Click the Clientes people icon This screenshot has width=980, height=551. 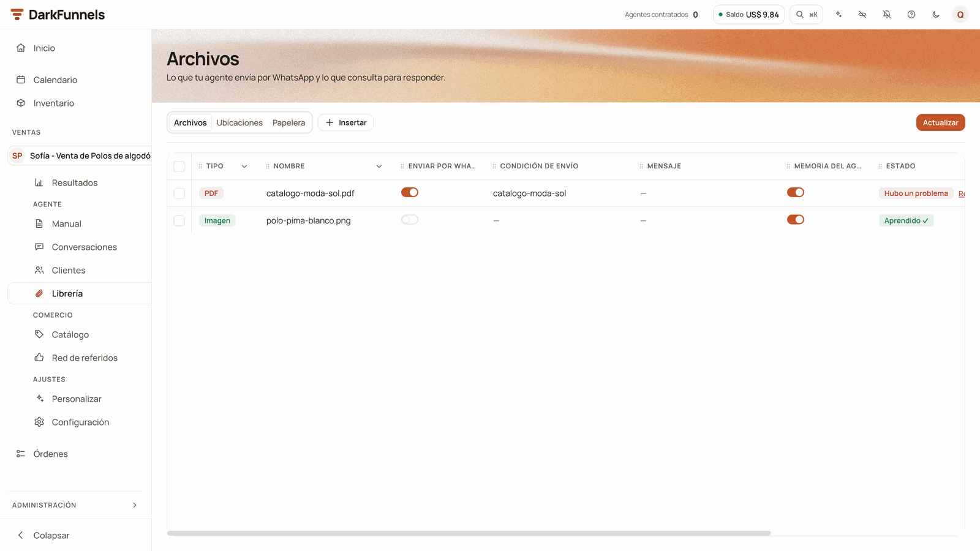(39, 270)
